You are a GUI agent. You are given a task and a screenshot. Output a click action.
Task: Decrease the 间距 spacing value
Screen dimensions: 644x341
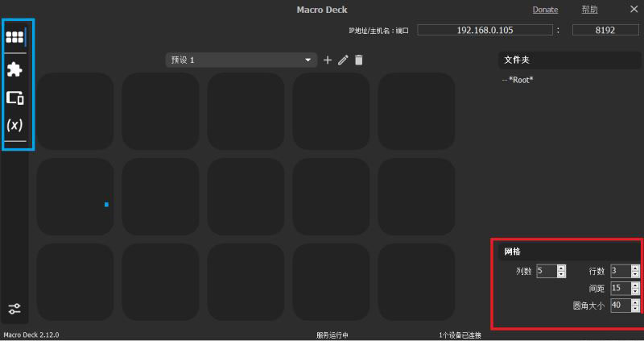636,291
